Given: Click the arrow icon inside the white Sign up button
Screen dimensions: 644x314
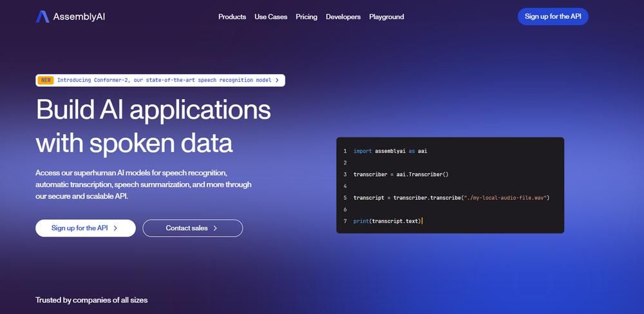Looking at the screenshot, I should [x=115, y=228].
